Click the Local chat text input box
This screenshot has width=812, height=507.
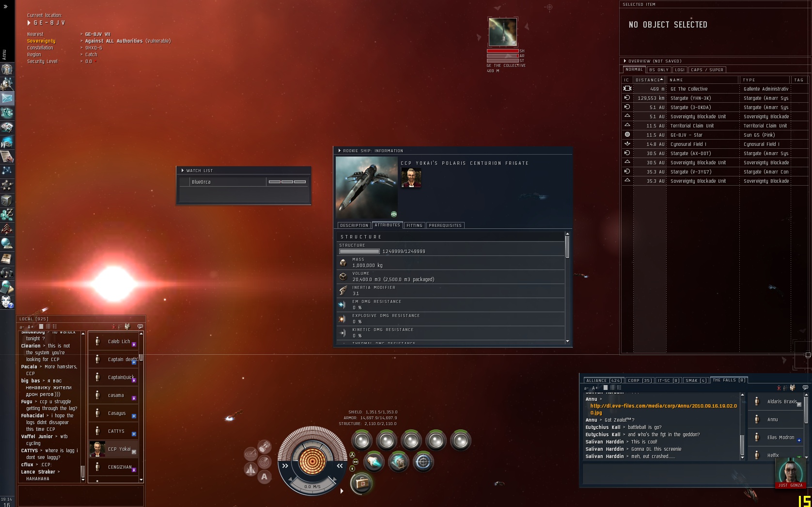tap(81, 495)
